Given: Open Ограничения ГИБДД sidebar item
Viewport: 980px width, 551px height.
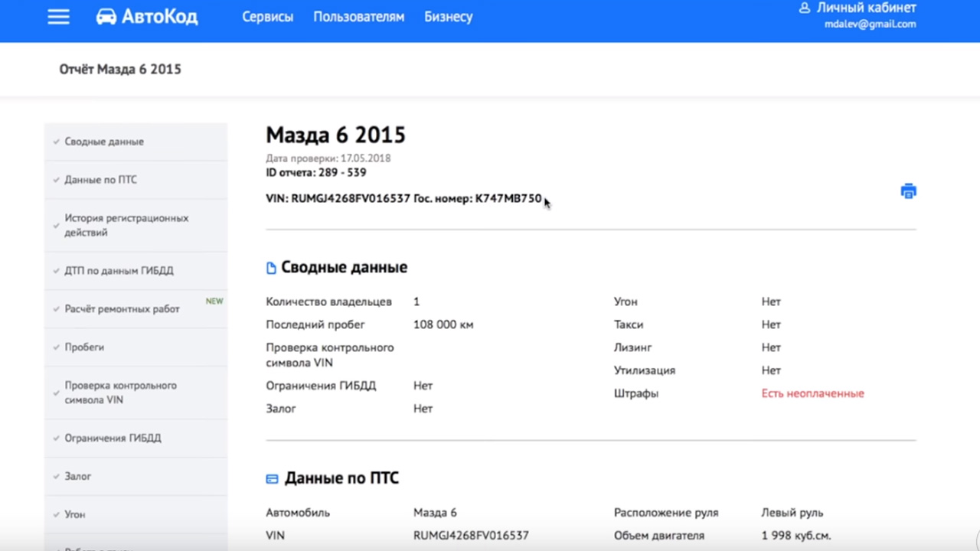Looking at the screenshot, I should pos(136,439).
